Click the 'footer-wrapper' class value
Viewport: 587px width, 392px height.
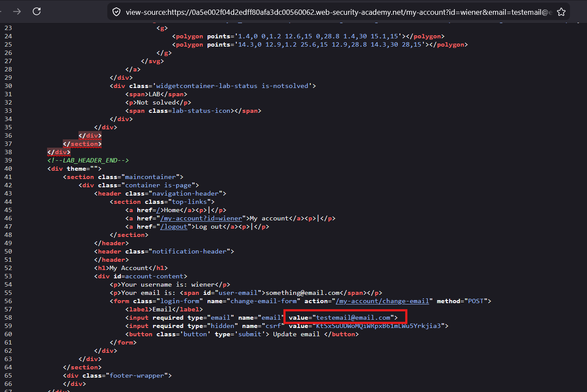pos(137,375)
